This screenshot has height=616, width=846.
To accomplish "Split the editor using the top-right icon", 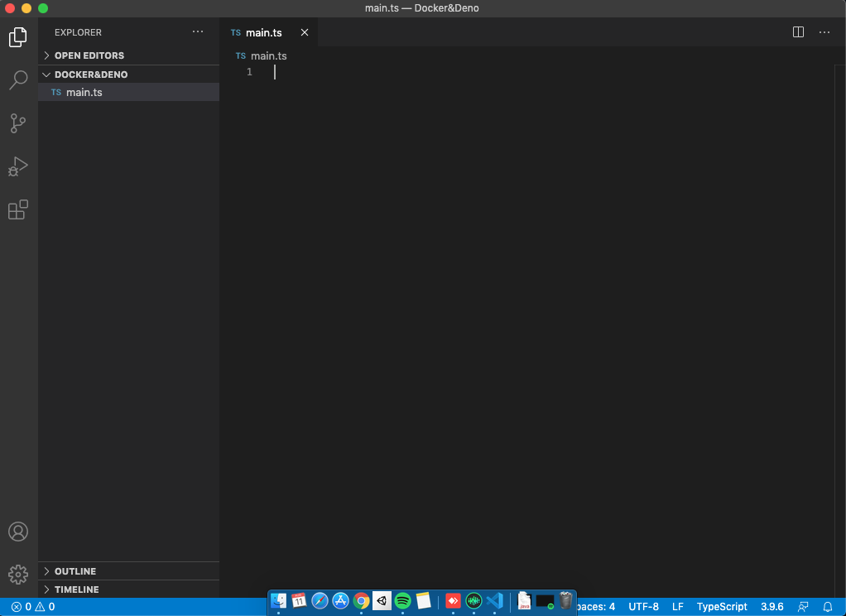I will pos(797,31).
